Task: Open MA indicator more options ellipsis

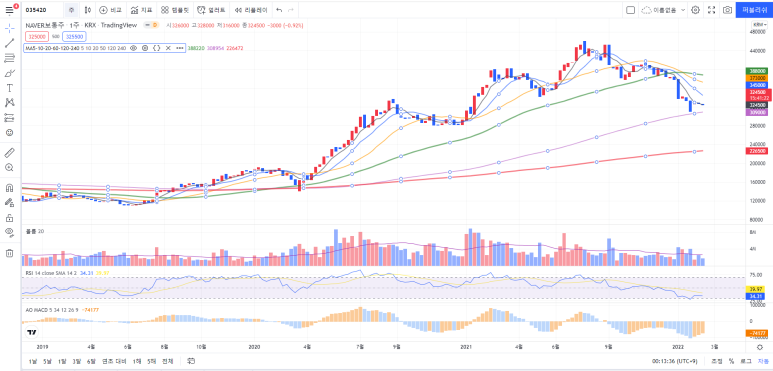Action: pos(179,48)
